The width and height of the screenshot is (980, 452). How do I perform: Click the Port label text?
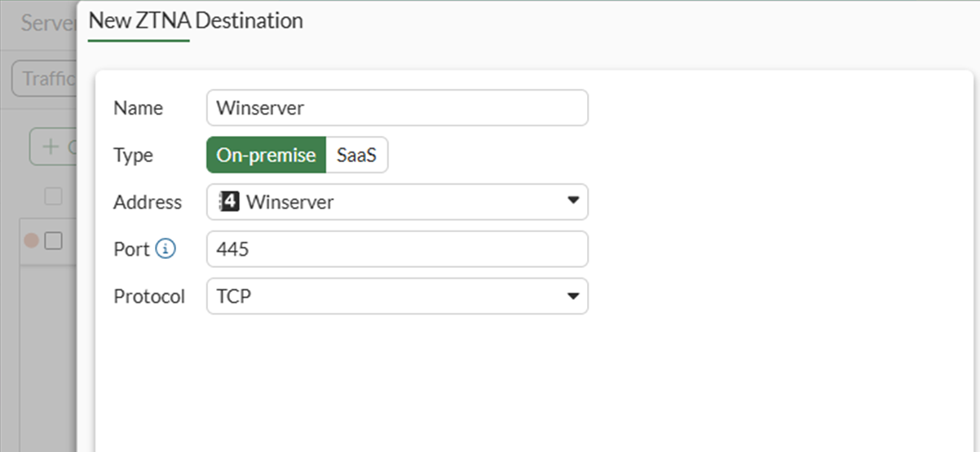[x=131, y=249]
